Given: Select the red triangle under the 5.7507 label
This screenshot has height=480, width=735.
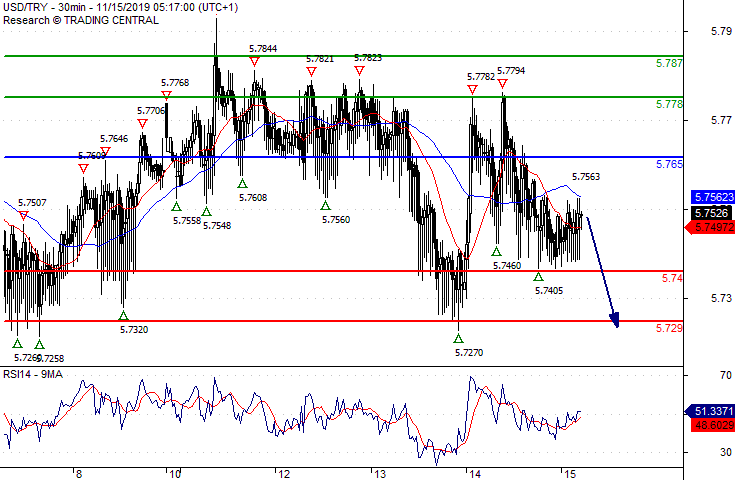Looking at the screenshot, I should (x=23, y=216).
